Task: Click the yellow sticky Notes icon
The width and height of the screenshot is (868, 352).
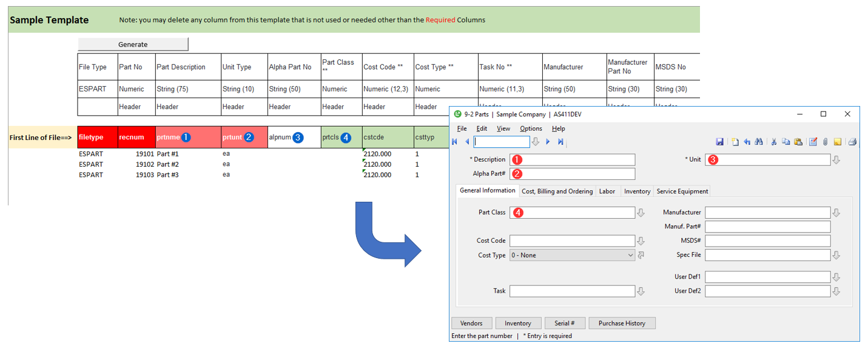Action: 837,142
